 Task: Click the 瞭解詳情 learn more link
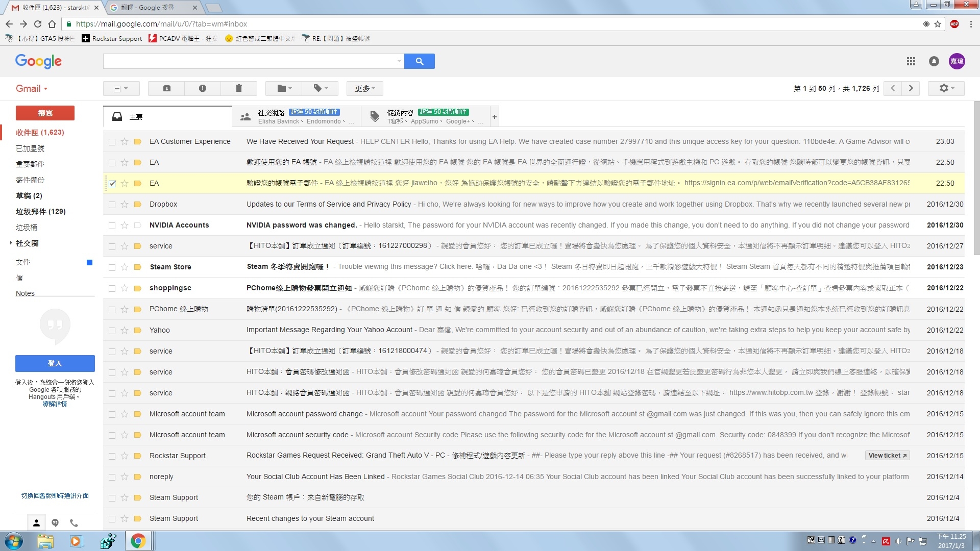click(x=55, y=404)
